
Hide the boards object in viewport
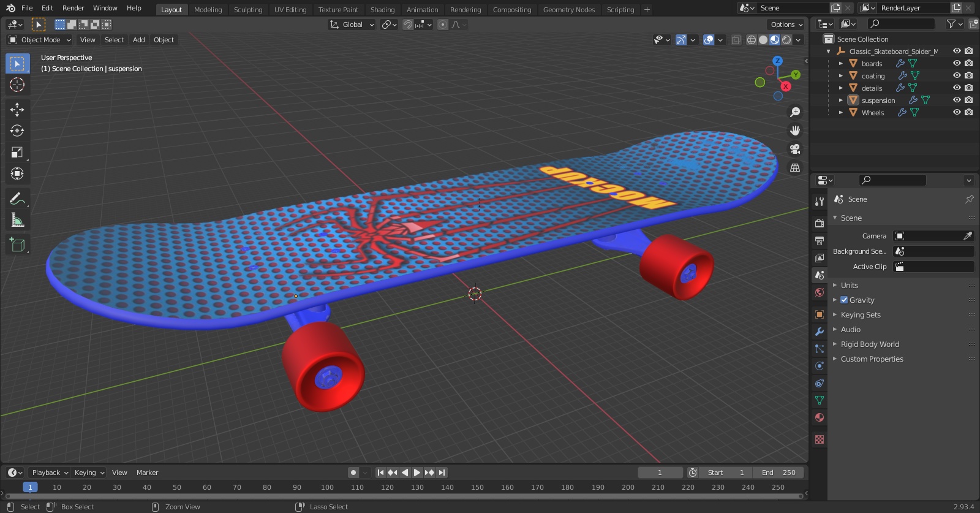957,63
